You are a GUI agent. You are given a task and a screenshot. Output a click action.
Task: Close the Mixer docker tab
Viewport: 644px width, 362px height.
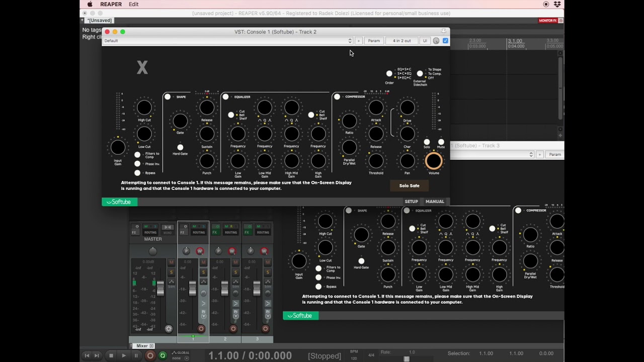151,346
